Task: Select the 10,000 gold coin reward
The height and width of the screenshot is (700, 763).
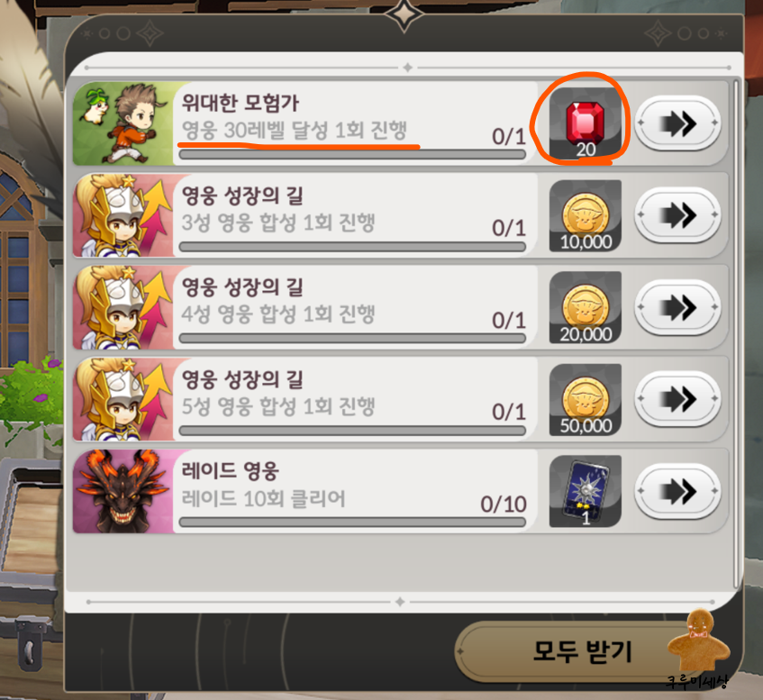Action: tap(586, 215)
